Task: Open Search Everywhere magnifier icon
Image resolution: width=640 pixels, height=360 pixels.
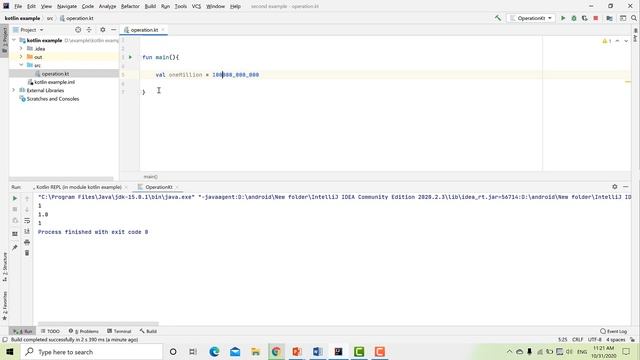Action: (634, 18)
